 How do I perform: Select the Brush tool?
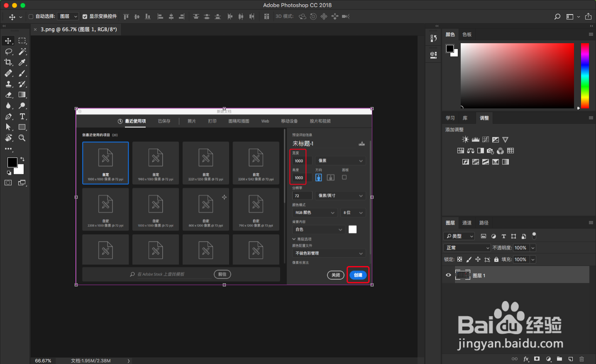(22, 73)
